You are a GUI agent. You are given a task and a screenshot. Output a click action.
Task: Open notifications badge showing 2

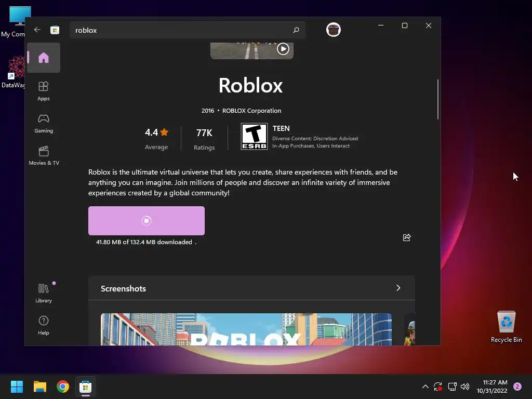[x=517, y=387]
